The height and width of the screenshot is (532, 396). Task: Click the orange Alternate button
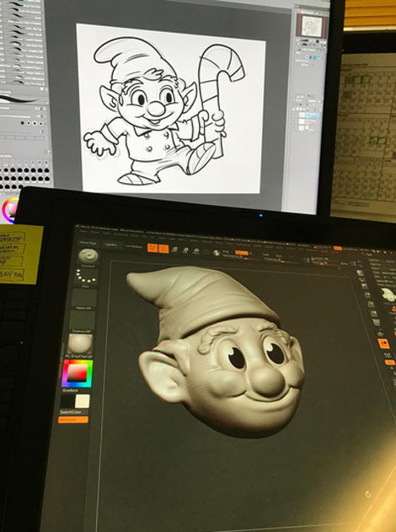click(73, 420)
